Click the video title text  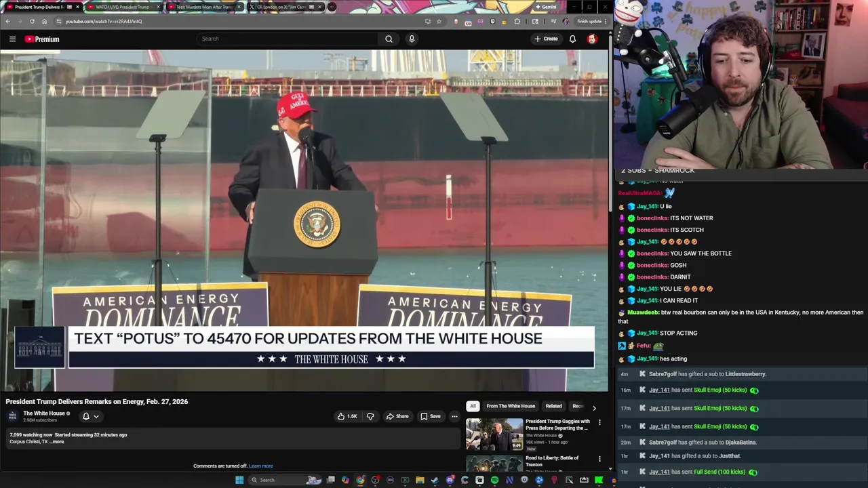pyautogui.click(x=97, y=401)
